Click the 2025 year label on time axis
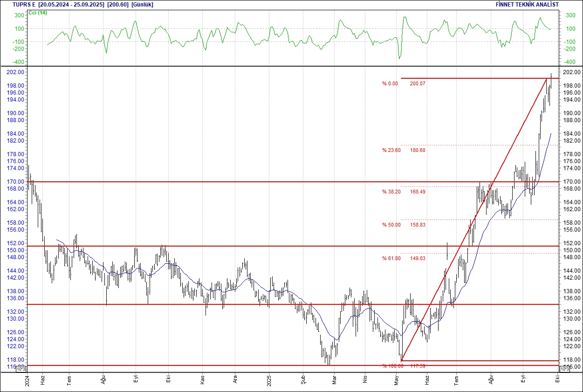 (x=269, y=380)
